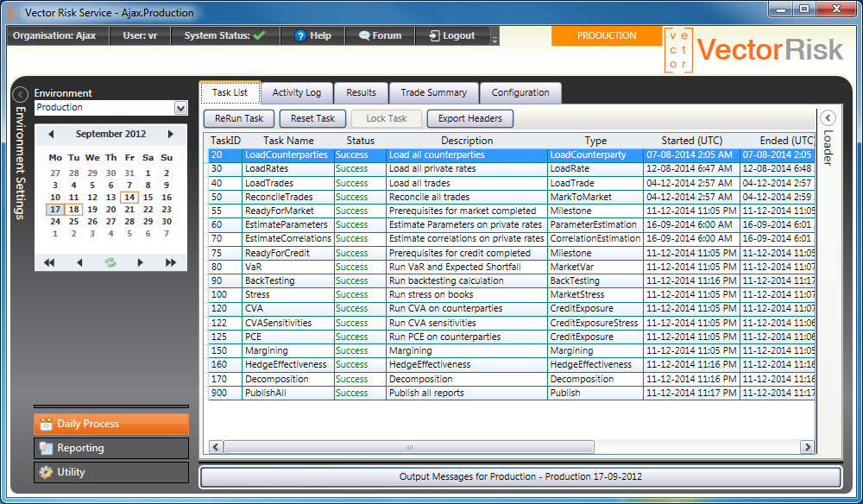Sort by Started (UTC) column header
The height and width of the screenshot is (504, 863).
pos(691,141)
